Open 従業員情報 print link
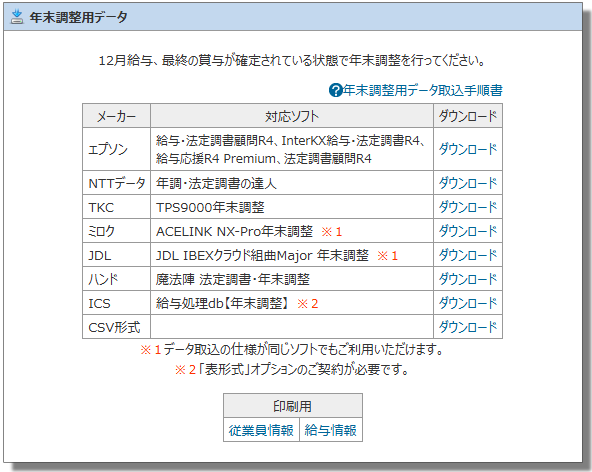 click(x=261, y=430)
